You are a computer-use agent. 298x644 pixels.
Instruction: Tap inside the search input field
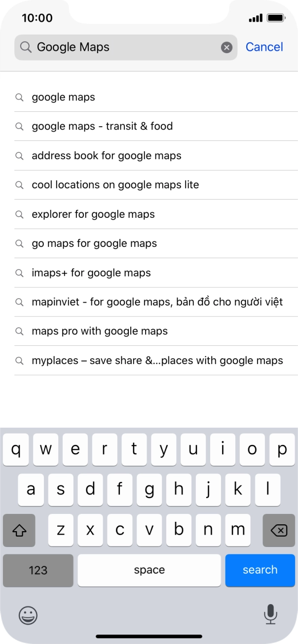point(123,47)
